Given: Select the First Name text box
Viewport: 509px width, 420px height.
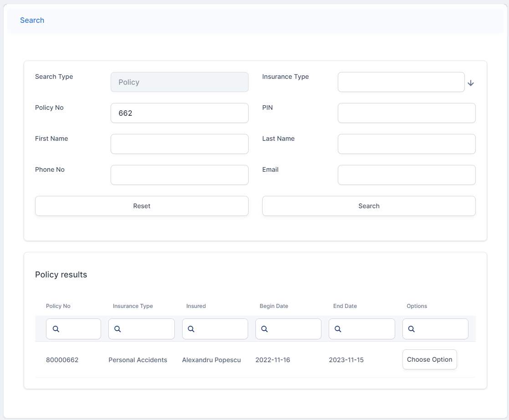Looking at the screenshot, I should coord(179,144).
